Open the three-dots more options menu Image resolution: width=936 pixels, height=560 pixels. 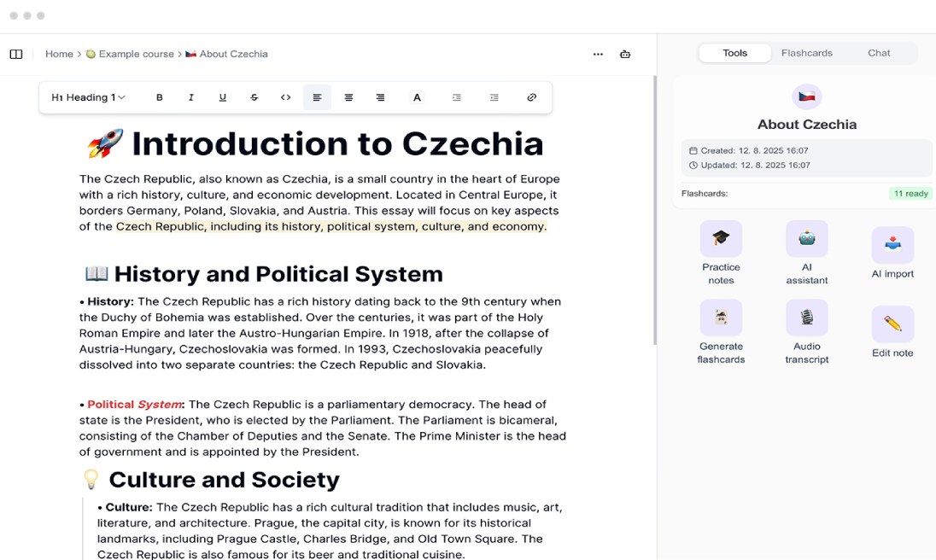point(598,54)
